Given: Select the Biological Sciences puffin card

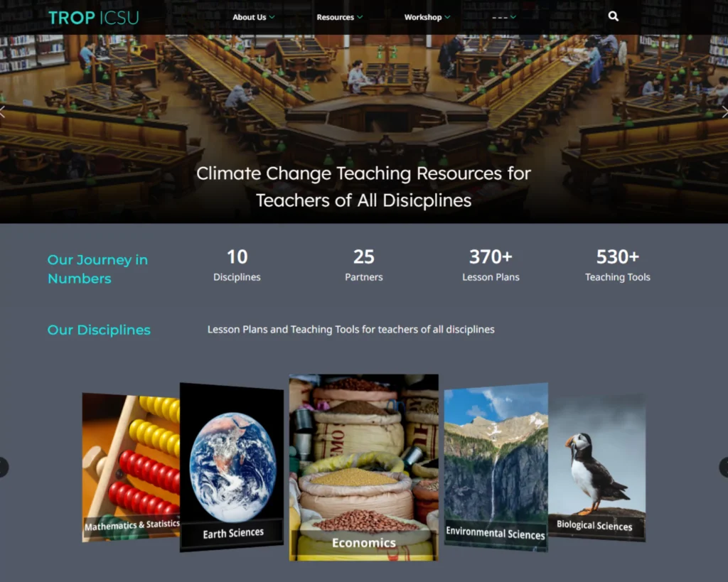Looking at the screenshot, I should click(597, 468).
